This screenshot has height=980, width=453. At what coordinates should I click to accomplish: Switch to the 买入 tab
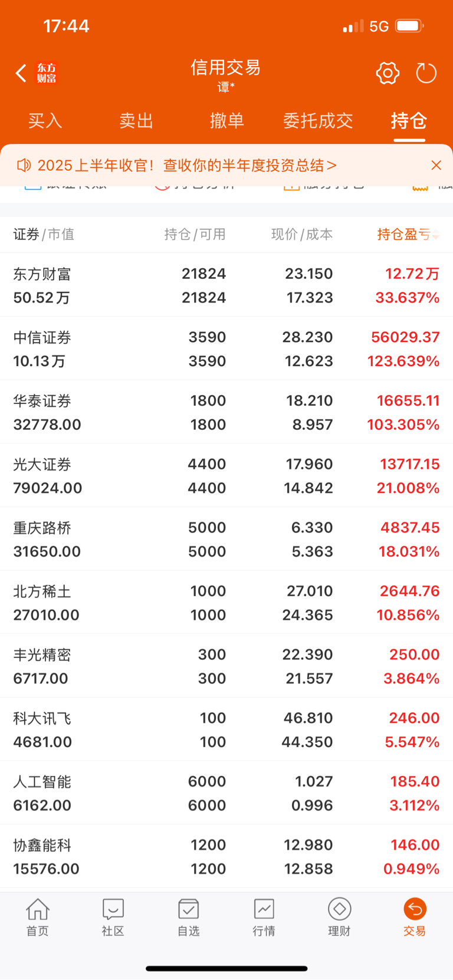[x=45, y=121]
